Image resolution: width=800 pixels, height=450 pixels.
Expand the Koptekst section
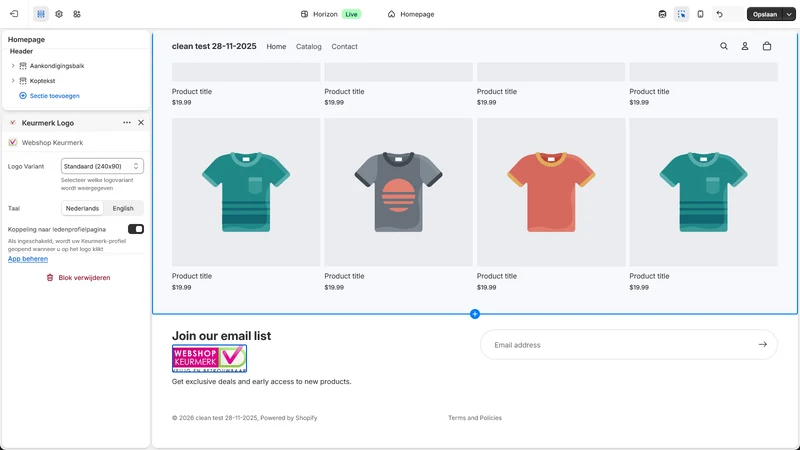pos(13,81)
